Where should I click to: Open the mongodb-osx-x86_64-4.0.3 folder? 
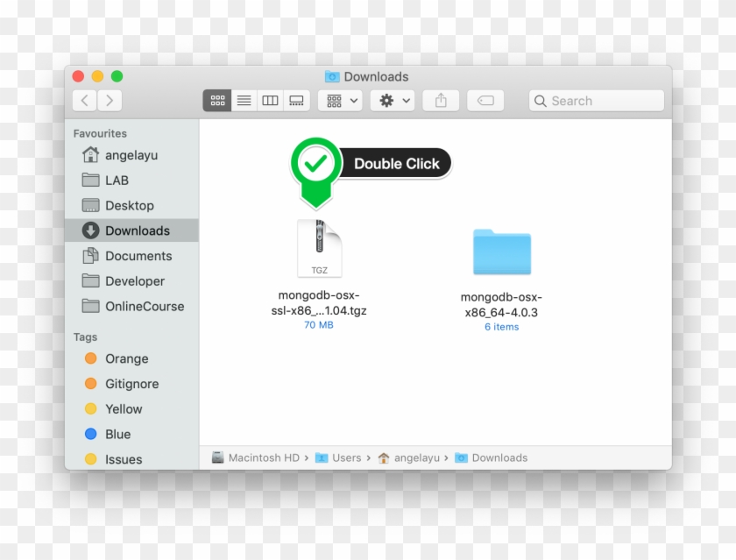(x=501, y=252)
